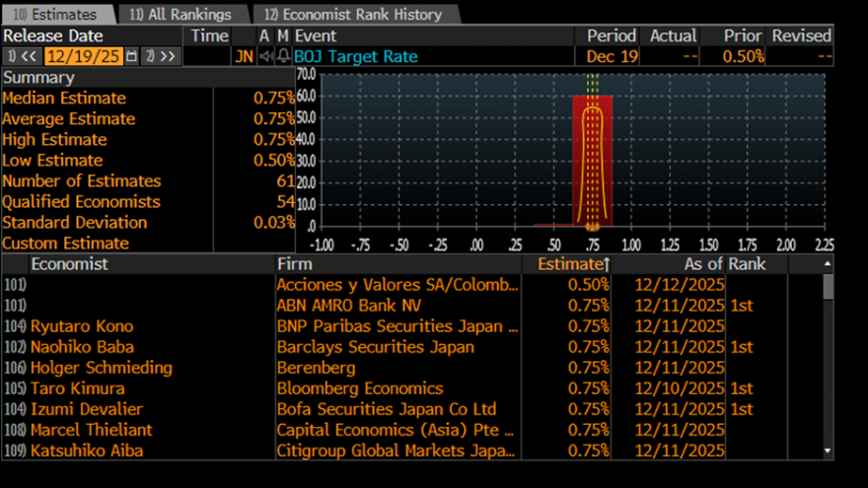The height and width of the screenshot is (488, 868).
Task: Click the alert bell icon
Action: [x=284, y=56]
